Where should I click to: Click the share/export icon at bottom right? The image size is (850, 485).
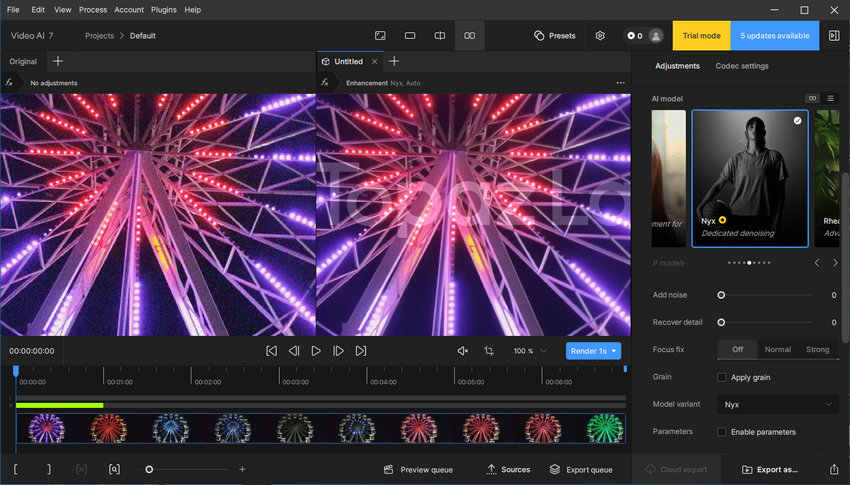tap(834, 469)
